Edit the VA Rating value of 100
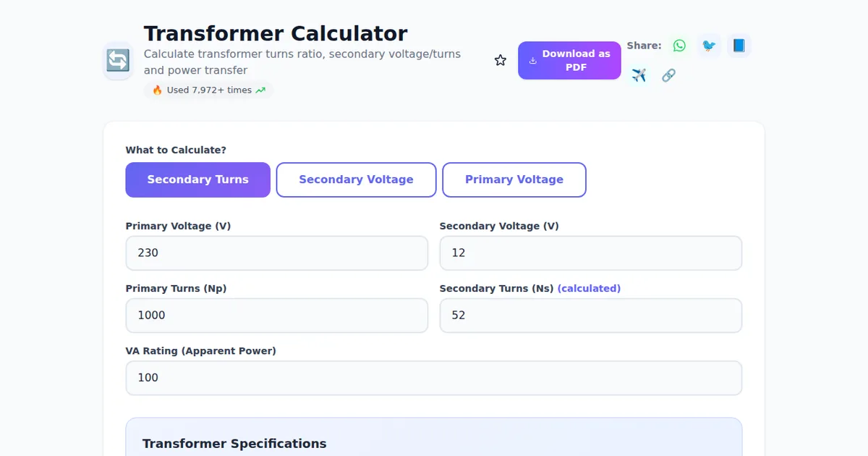The height and width of the screenshot is (456, 868). [434, 377]
